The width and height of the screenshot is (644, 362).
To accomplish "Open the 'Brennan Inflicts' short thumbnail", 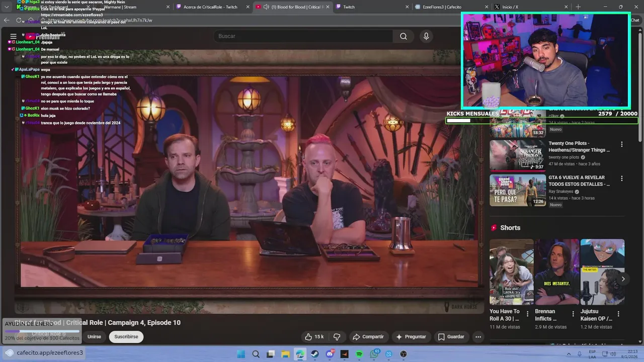I will 557,272.
